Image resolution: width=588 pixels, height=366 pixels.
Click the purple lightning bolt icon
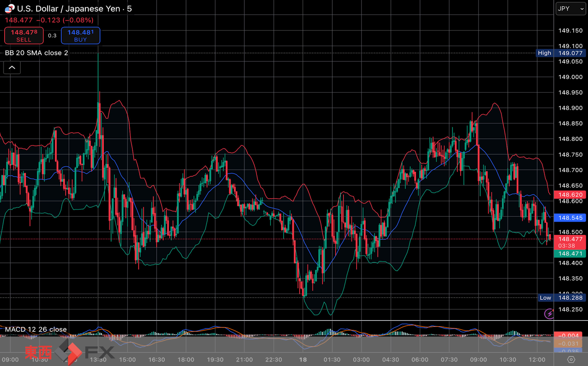[549, 313]
